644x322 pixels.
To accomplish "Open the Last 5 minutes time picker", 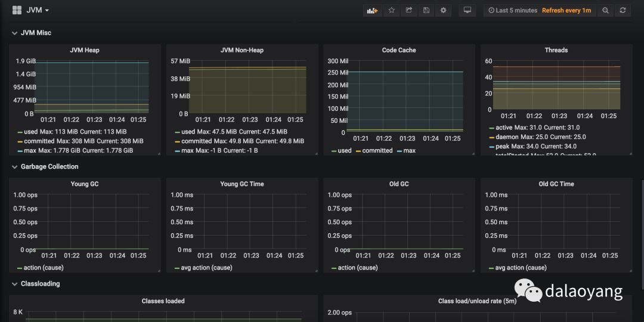I will (x=512, y=10).
